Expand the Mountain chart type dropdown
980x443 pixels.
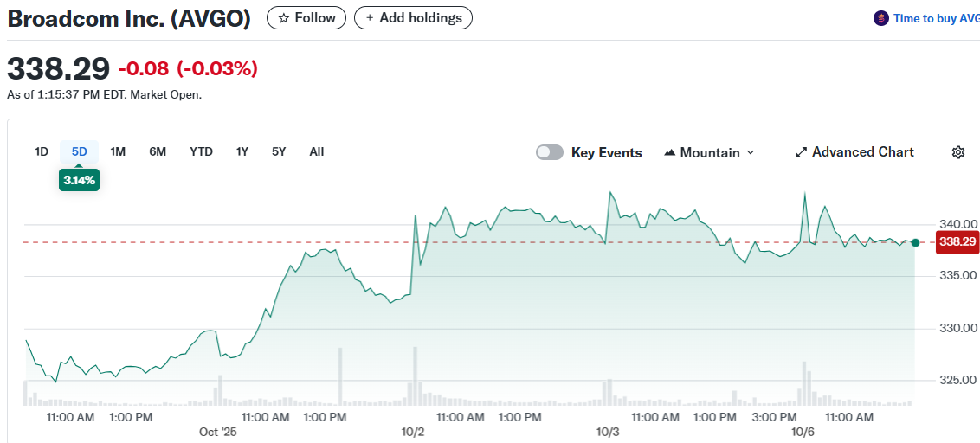click(709, 152)
